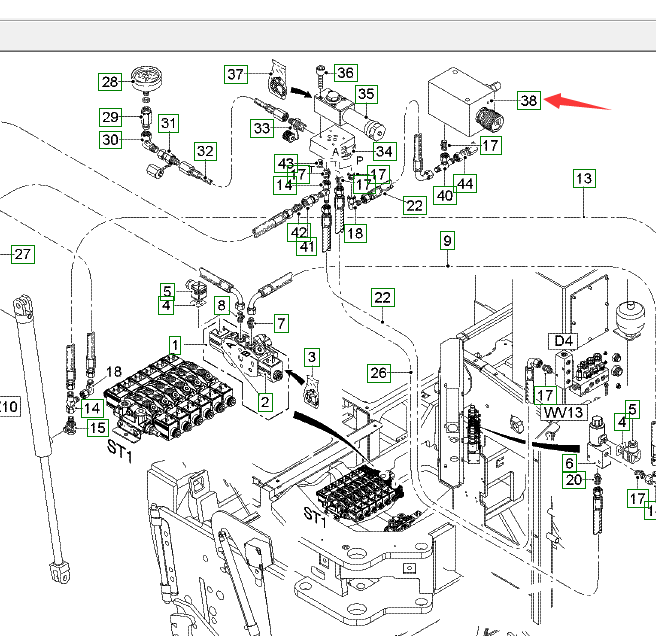The height and width of the screenshot is (636, 656).
Task: Click part number 27 gas strut callout
Action: pyautogui.click(x=22, y=254)
